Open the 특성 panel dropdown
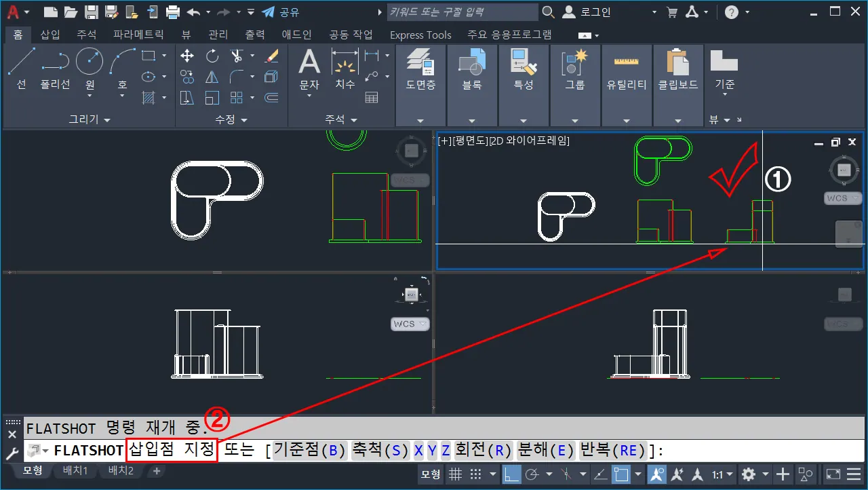Viewport: 868px width, 490px height. 524,119
